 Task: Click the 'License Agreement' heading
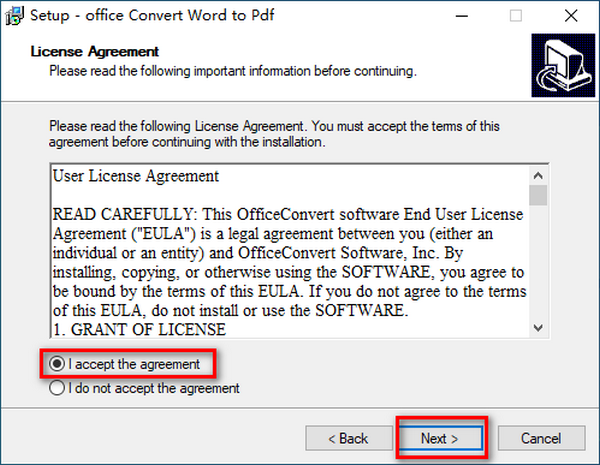pyautogui.click(x=95, y=52)
